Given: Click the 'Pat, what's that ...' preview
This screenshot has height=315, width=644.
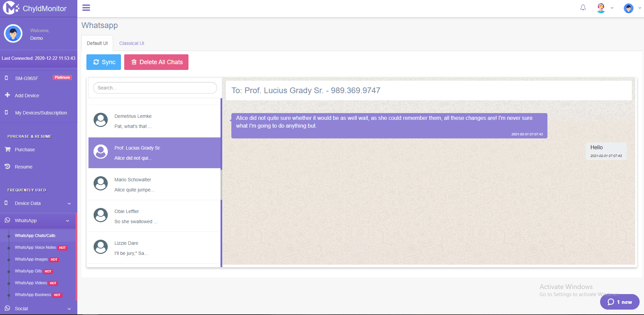Looking at the screenshot, I should pos(133,126).
